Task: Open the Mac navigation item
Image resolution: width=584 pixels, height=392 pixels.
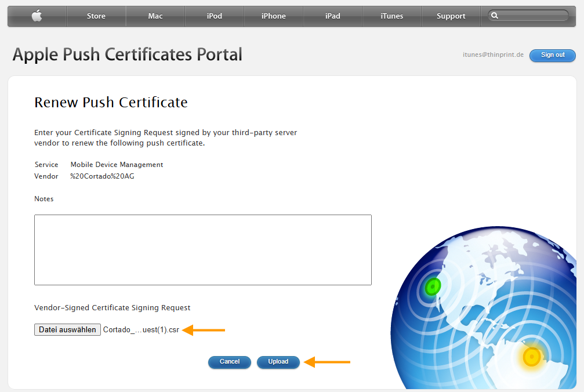Action: [x=155, y=16]
